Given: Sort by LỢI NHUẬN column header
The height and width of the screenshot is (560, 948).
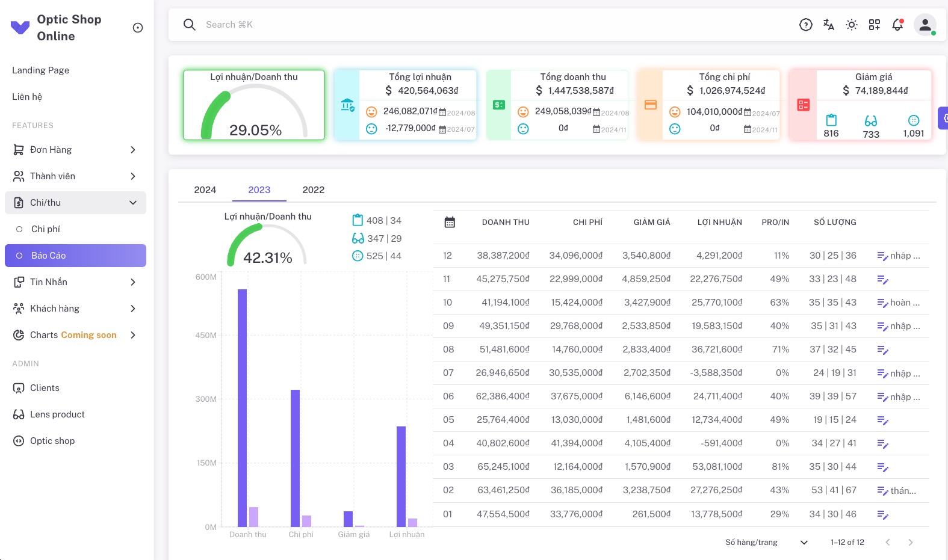Looking at the screenshot, I should (x=720, y=223).
